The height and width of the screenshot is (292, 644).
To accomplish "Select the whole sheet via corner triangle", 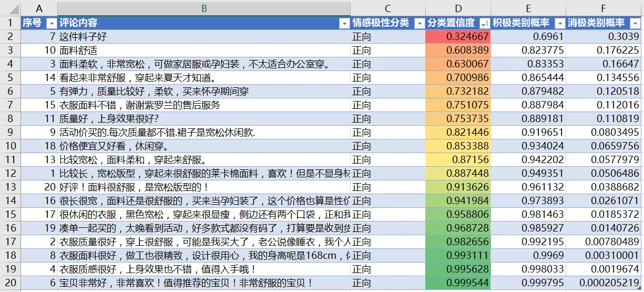I will coord(11,8).
